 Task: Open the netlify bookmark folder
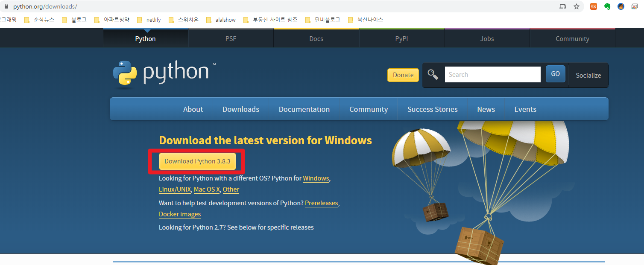point(150,20)
